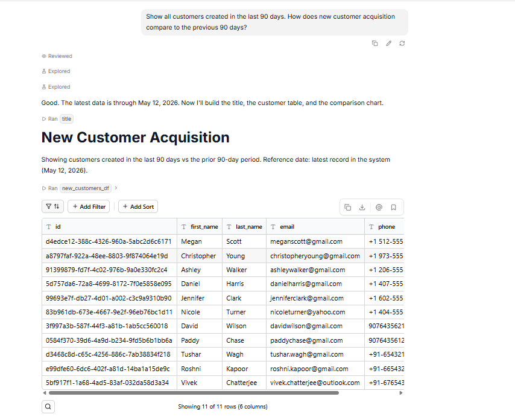Copy table data using table copy icon
The width and height of the screenshot is (515, 420).
[x=347, y=208]
